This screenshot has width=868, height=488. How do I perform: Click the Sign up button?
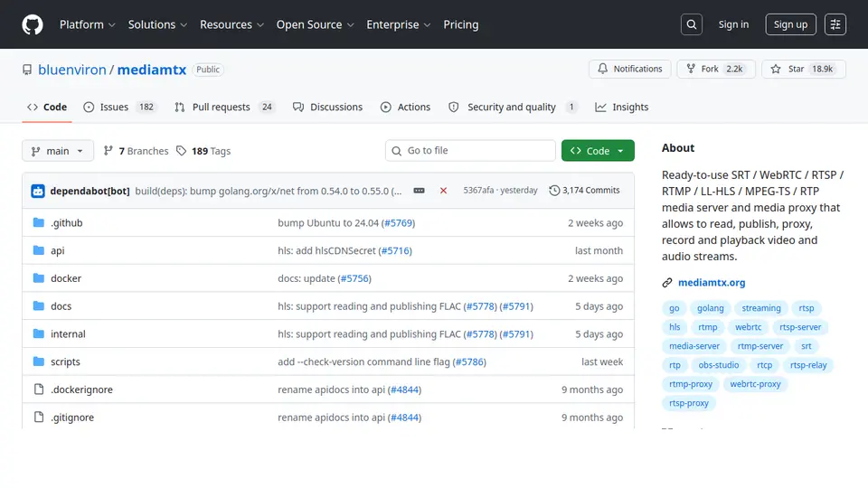pyautogui.click(x=790, y=24)
